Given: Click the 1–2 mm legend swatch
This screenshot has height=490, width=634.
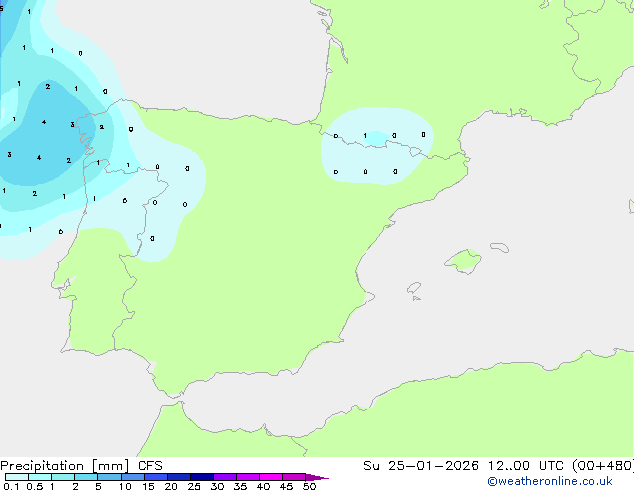Looking at the screenshot, I should point(63,477).
